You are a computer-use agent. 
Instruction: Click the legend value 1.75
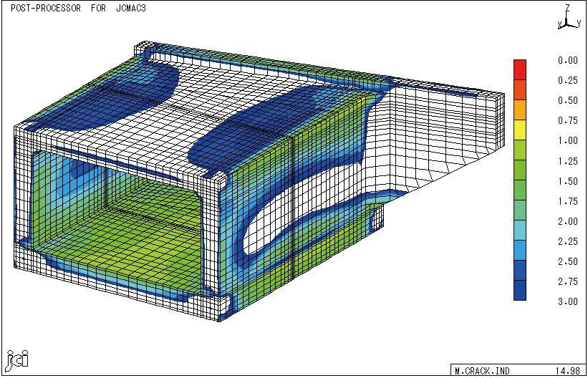567,201
